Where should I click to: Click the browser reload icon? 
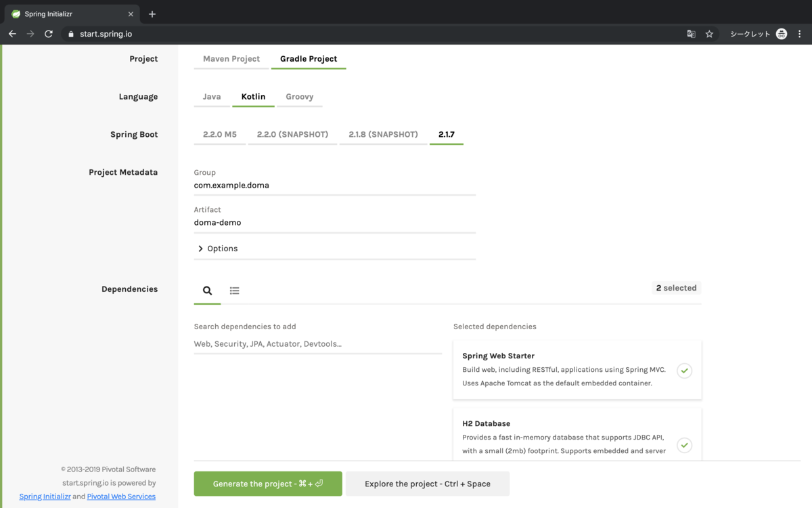(x=49, y=34)
